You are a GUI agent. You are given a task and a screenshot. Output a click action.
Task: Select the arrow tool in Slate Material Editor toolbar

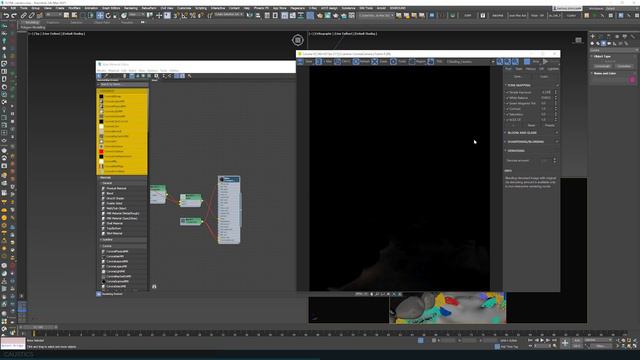99,76
